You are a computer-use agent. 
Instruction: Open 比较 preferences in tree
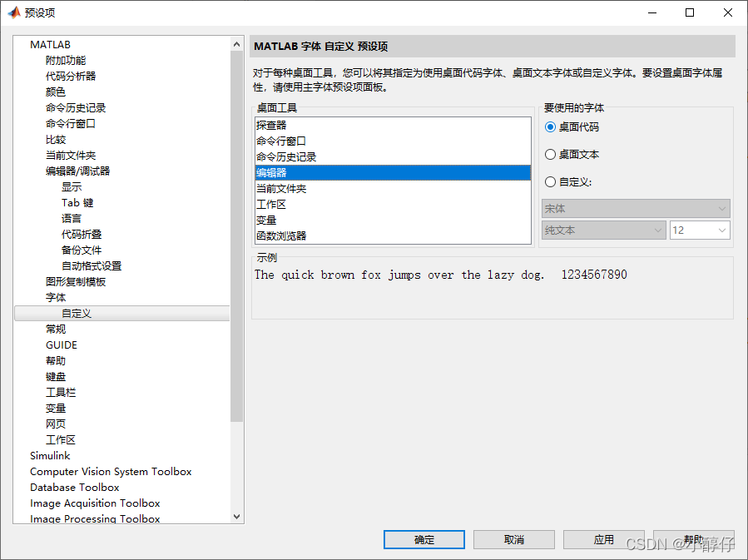click(x=56, y=139)
